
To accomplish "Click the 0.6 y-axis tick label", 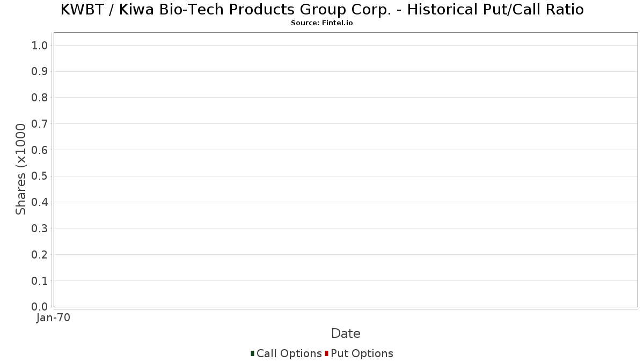I will coord(40,150).
